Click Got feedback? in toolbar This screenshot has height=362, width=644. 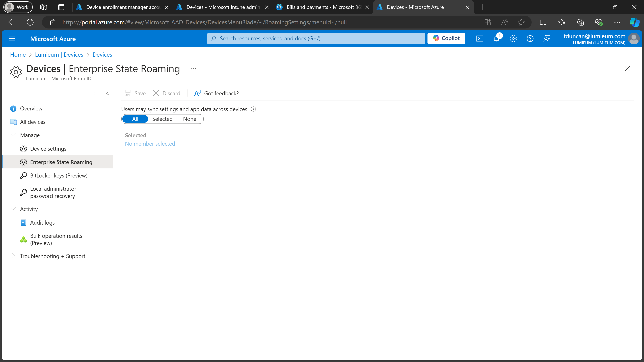[216, 93]
